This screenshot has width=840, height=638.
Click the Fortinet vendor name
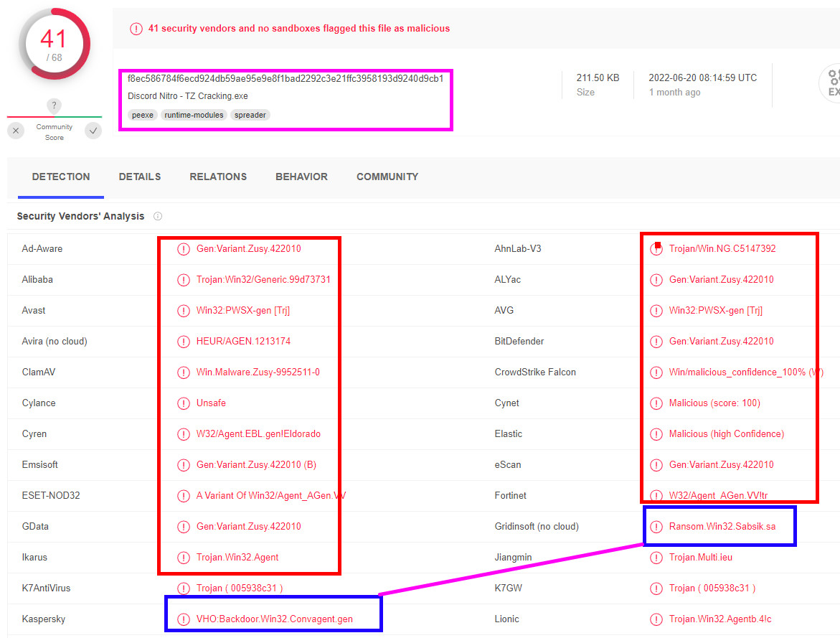tap(510, 496)
